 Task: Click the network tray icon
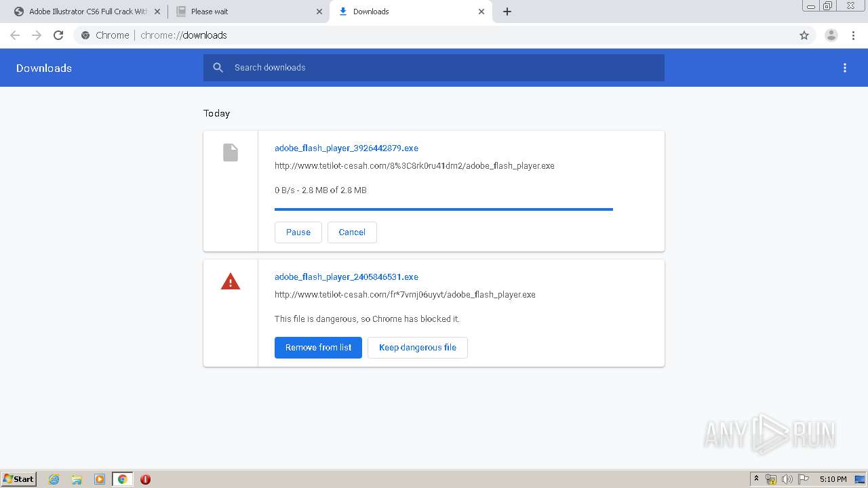coord(771,479)
